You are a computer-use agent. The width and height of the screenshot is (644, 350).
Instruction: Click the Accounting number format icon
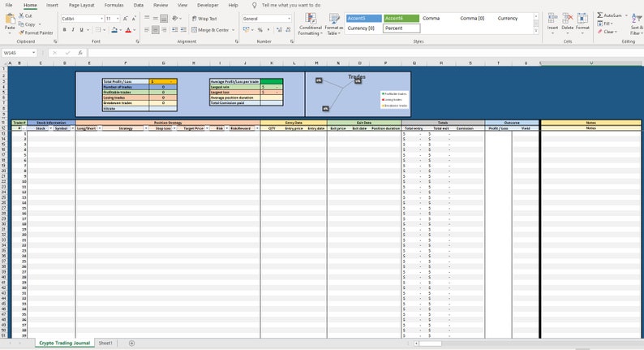pos(246,29)
